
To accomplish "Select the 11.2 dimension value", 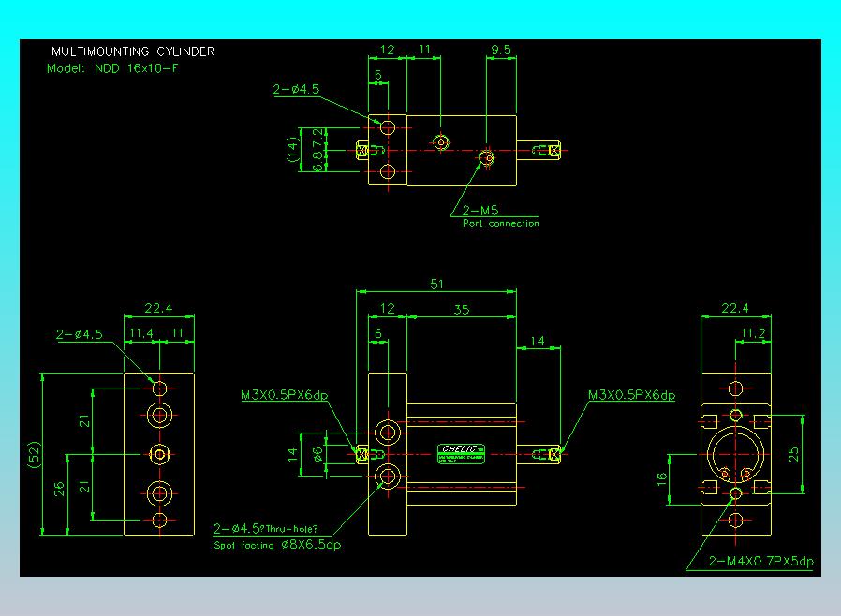I will [x=753, y=333].
